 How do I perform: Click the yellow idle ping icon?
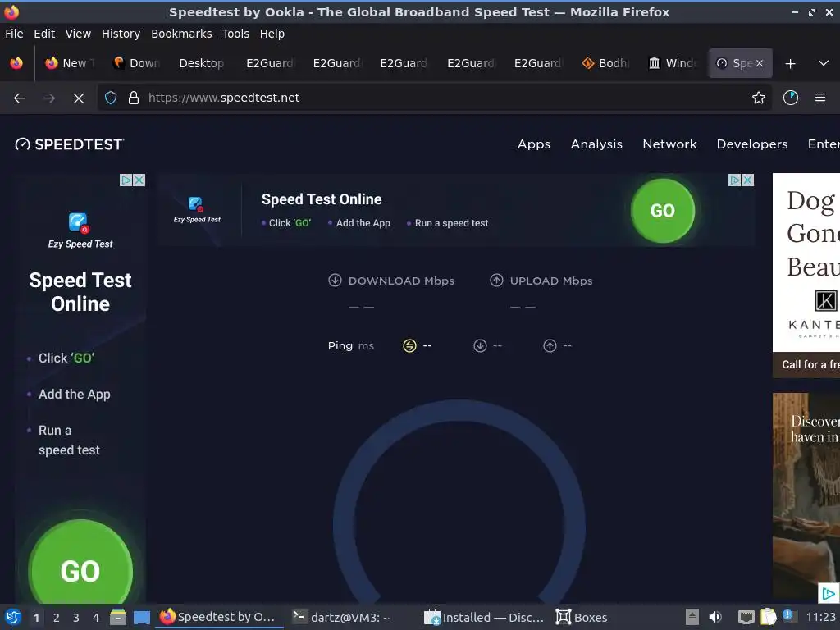pyautogui.click(x=409, y=345)
